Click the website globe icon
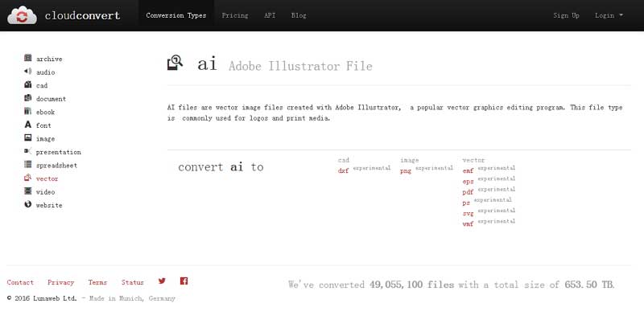The height and width of the screenshot is (332, 644). [28, 204]
